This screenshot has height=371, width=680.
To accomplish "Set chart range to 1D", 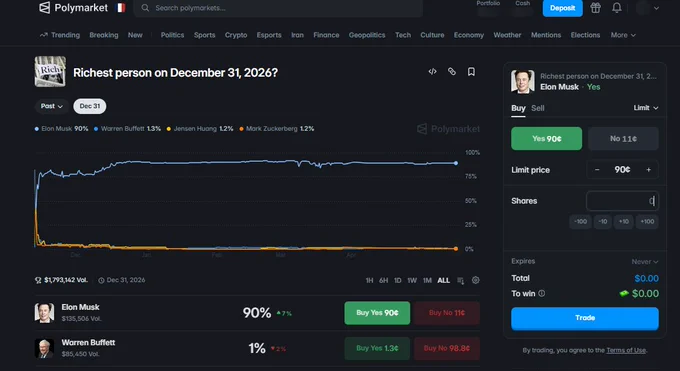I will [x=398, y=281].
